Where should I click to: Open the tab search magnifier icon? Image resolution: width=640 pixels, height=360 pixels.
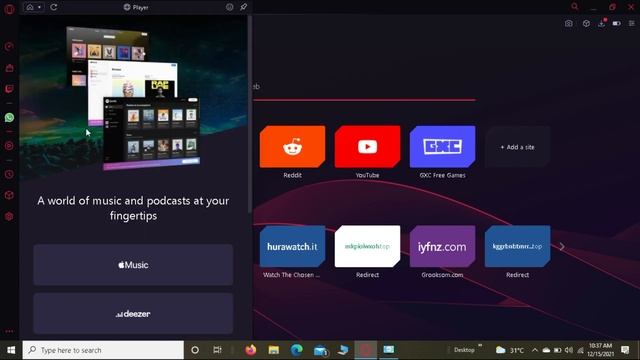tap(575, 7)
